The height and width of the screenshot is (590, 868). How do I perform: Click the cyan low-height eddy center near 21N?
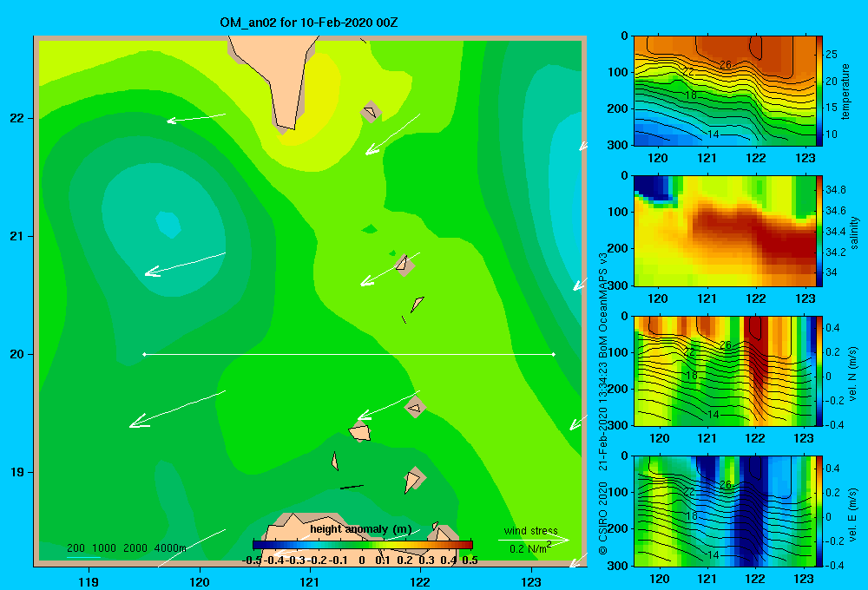tap(168, 224)
